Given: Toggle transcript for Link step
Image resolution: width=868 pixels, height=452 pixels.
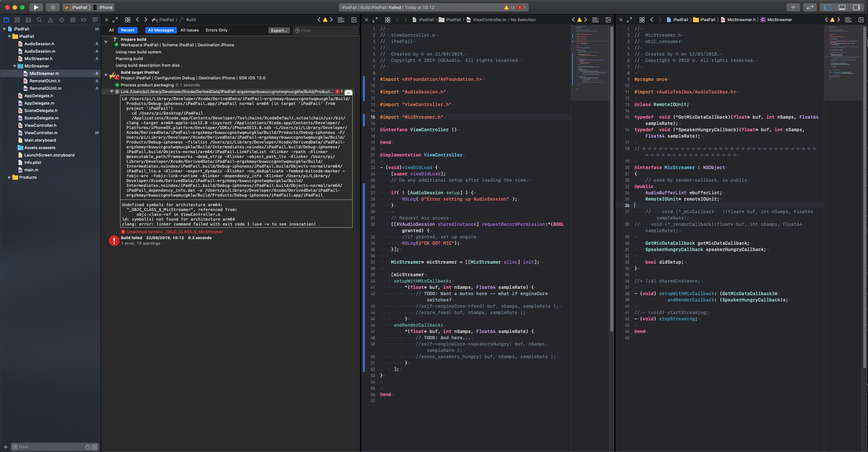Looking at the screenshot, I should pyautogui.click(x=349, y=92).
